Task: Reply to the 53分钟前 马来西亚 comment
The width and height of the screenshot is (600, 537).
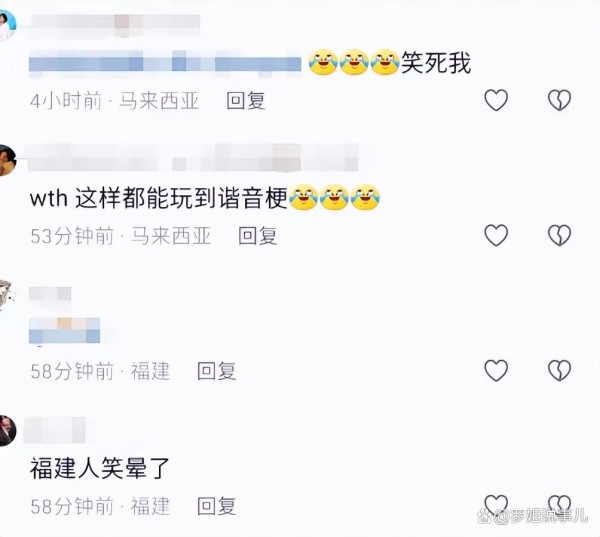Action: [258, 236]
